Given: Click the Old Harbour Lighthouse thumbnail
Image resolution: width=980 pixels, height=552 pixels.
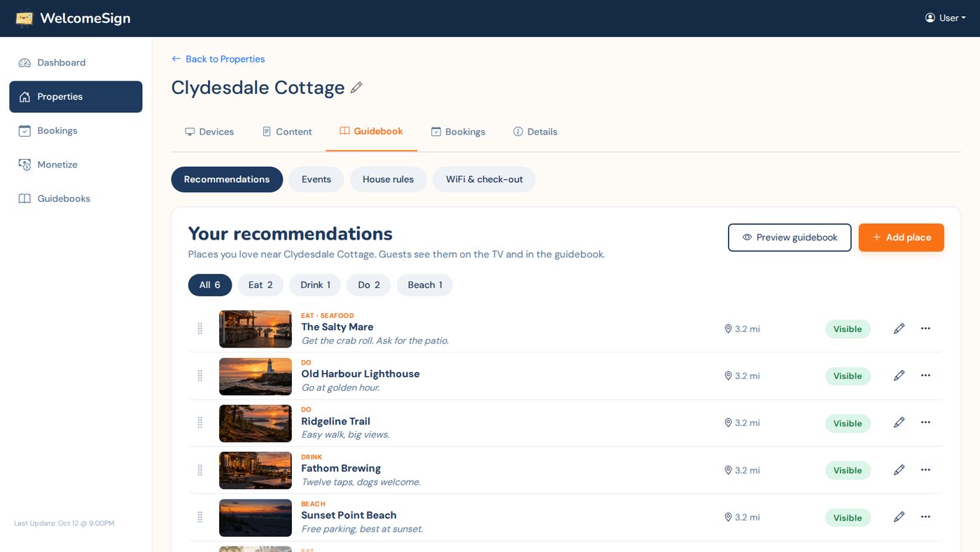Looking at the screenshot, I should [x=255, y=376].
